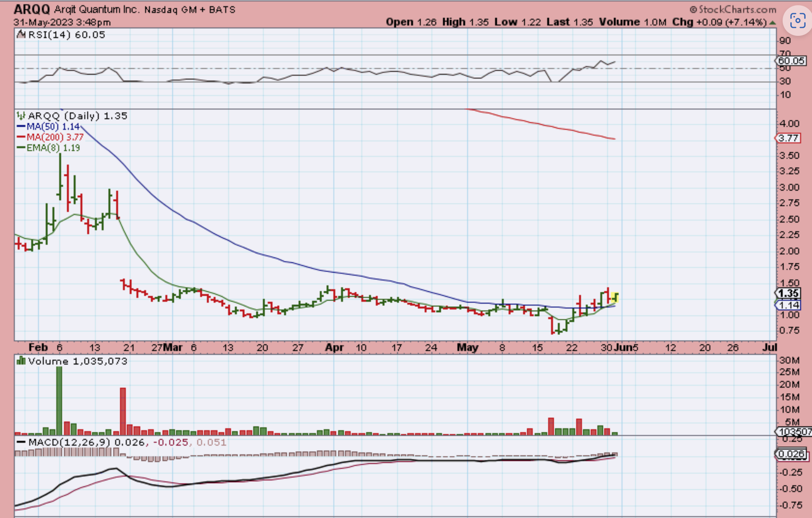Viewport: 812px width, 518px height.
Task: Click the ARQQ Daily price bars icon
Action: [x=21, y=116]
